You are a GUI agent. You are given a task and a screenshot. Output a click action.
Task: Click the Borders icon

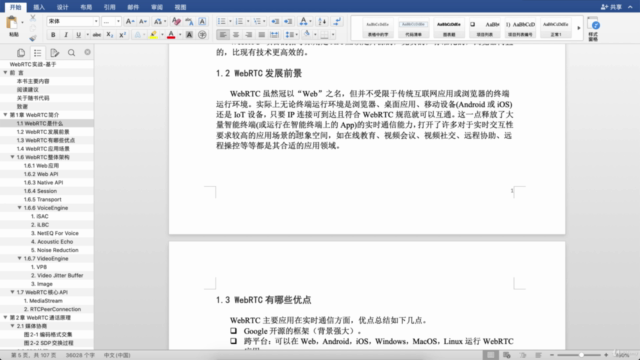coord(324,35)
